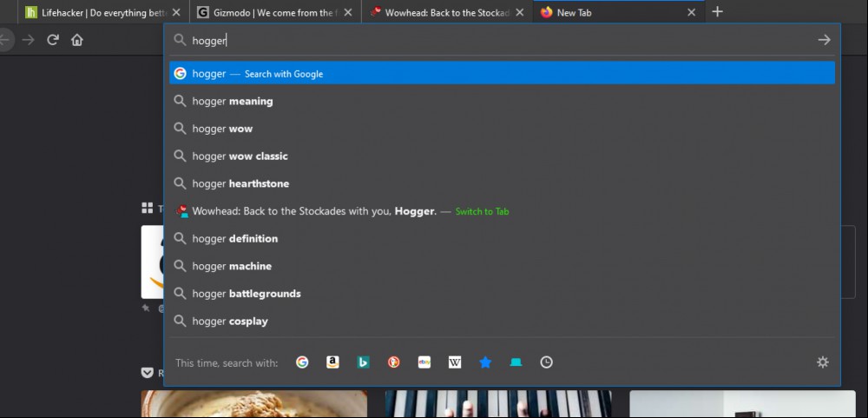
Task: Open search settings gear icon
Action: 823,362
